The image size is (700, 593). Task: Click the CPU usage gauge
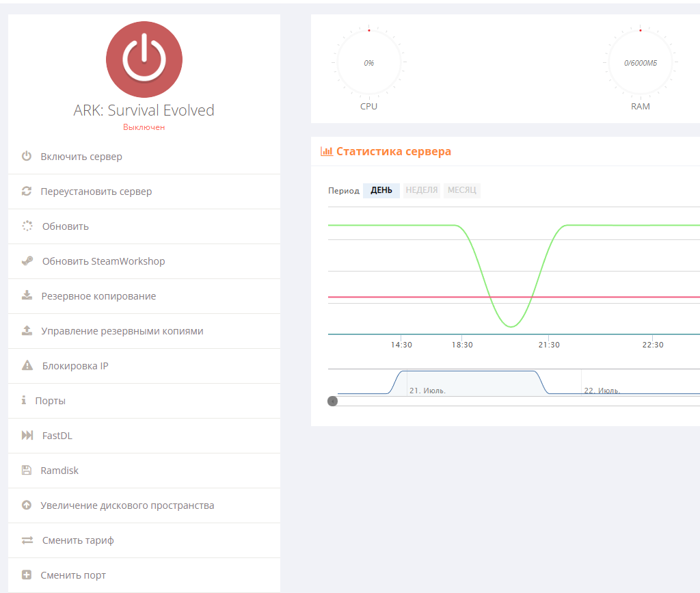click(368, 63)
